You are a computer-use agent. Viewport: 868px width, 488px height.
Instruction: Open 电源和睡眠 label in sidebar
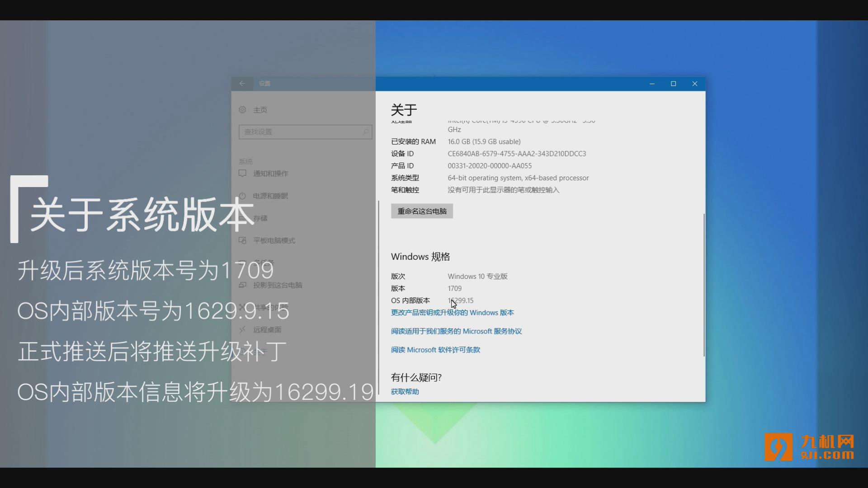pos(270,196)
